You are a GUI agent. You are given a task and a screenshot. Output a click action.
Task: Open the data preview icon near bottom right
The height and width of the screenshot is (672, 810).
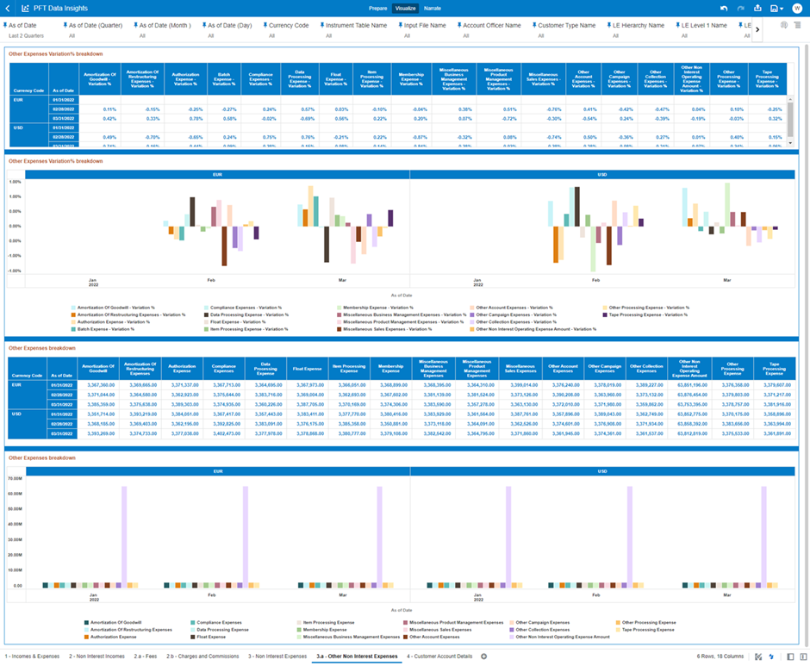point(757,657)
